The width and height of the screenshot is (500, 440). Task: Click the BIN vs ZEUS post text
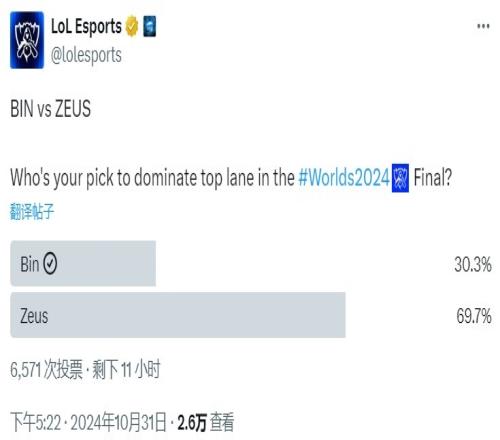(x=51, y=109)
